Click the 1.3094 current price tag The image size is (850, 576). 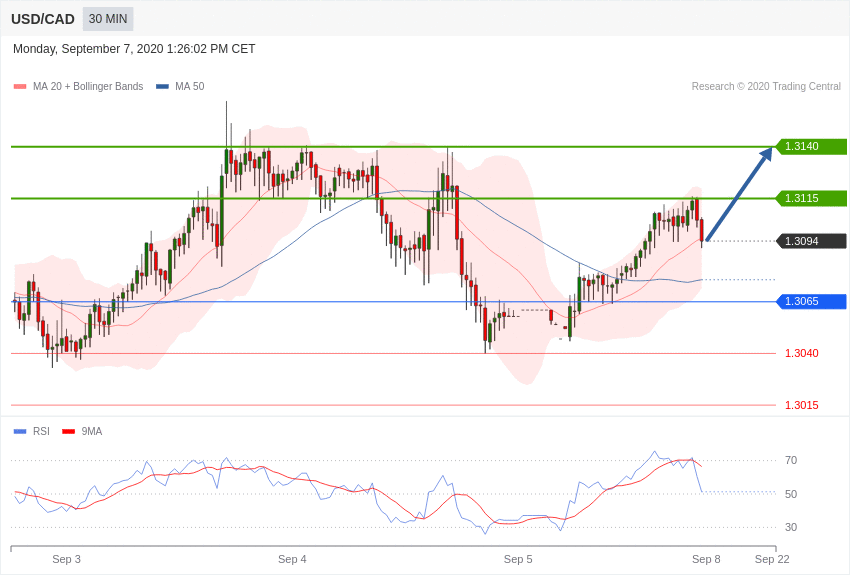click(x=811, y=241)
